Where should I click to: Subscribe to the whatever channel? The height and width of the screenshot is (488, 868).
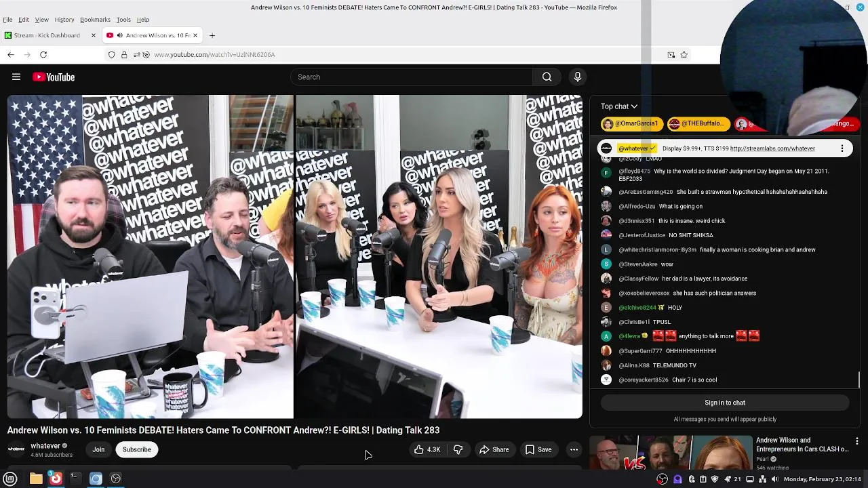coord(137,449)
